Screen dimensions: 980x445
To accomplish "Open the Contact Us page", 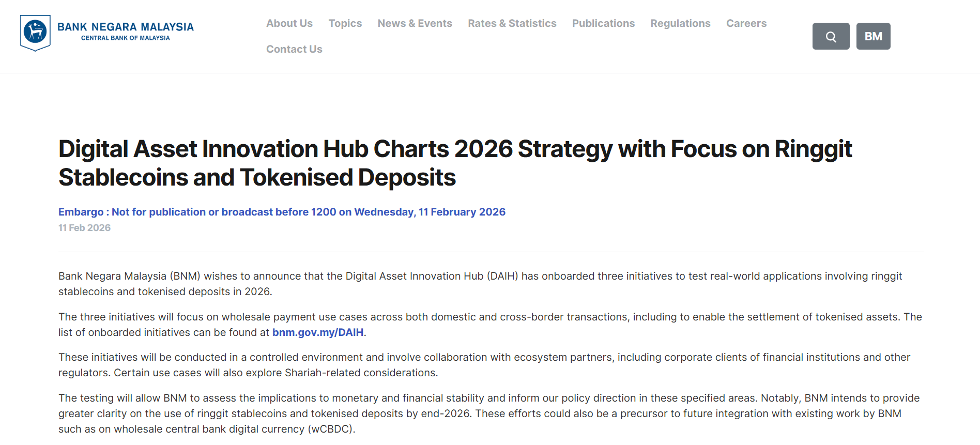I will (294, 49).
